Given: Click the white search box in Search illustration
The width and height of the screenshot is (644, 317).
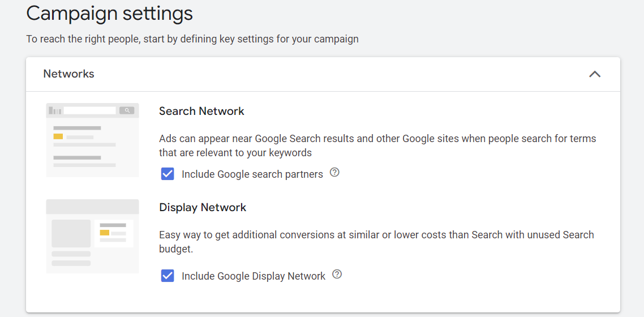Looking at the screenshot, I should pyautogui.click(x=89, y=110).
